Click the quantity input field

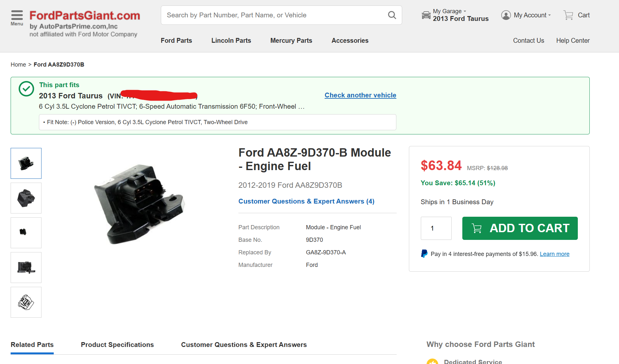(436, 228)
